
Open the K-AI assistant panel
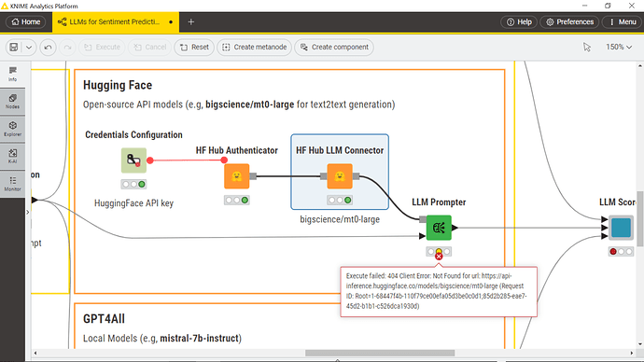coord(12,157)
